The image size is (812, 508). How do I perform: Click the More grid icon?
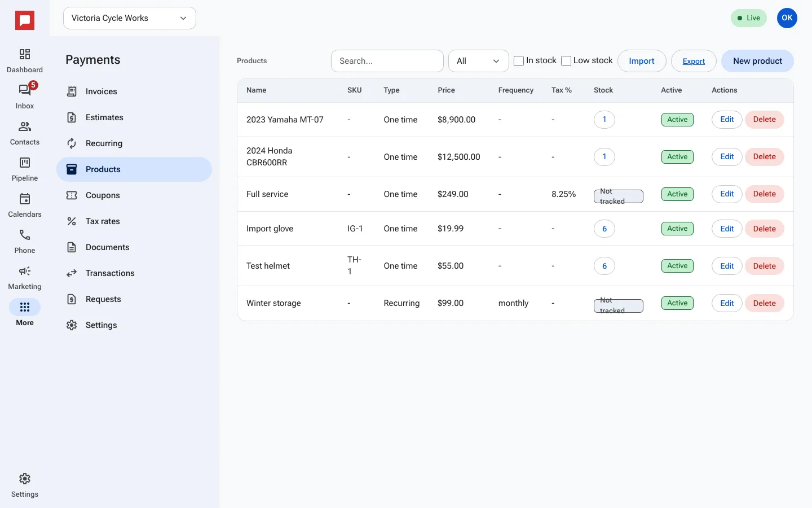click(x=25, y=307)
